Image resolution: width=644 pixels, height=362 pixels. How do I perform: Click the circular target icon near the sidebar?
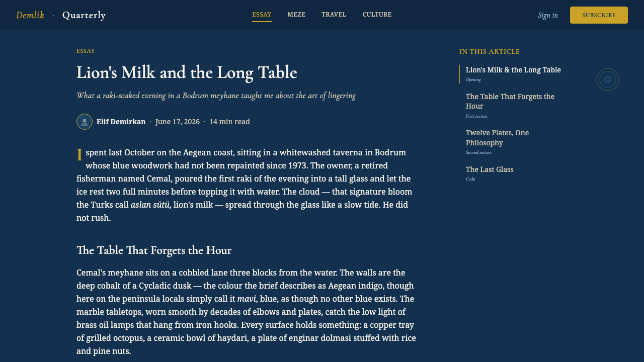pyautogui.click(x=608, y=79)
